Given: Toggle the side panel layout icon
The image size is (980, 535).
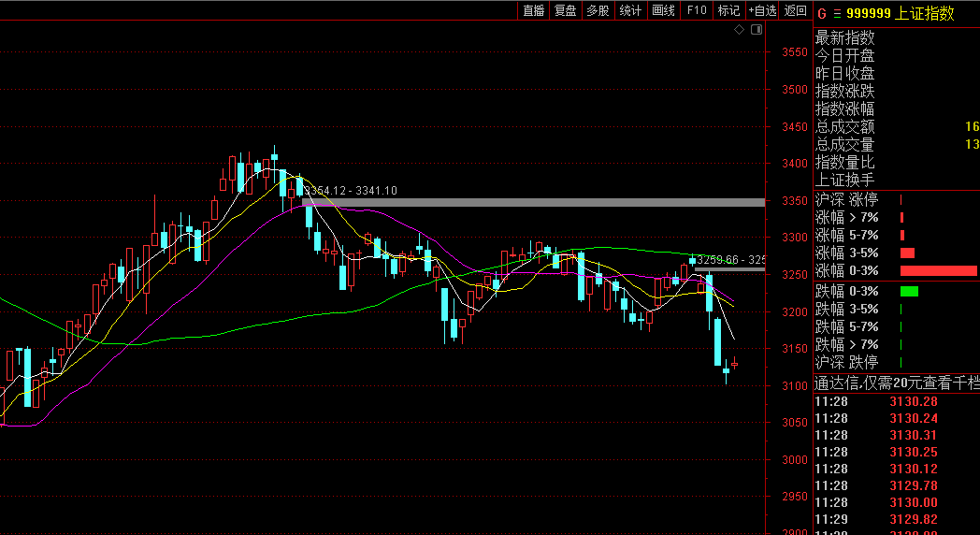Looking at the screenshot, I should [757, 29].
